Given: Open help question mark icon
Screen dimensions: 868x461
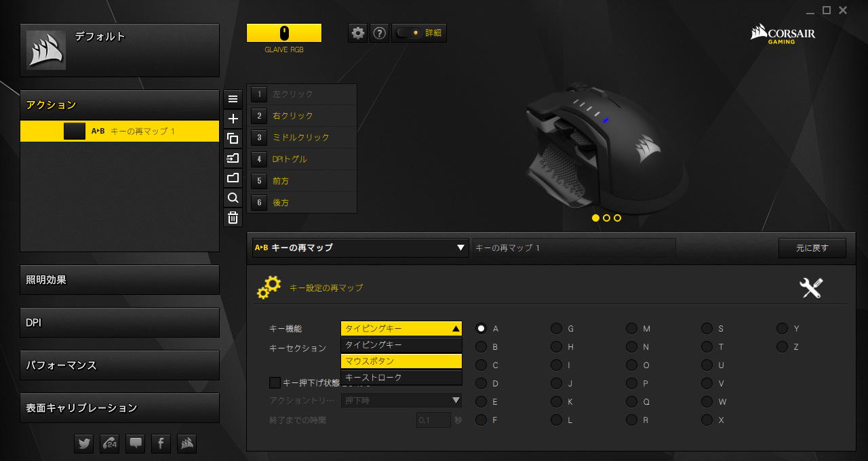Looking at the screenshot, I should [x=380, y=33].
